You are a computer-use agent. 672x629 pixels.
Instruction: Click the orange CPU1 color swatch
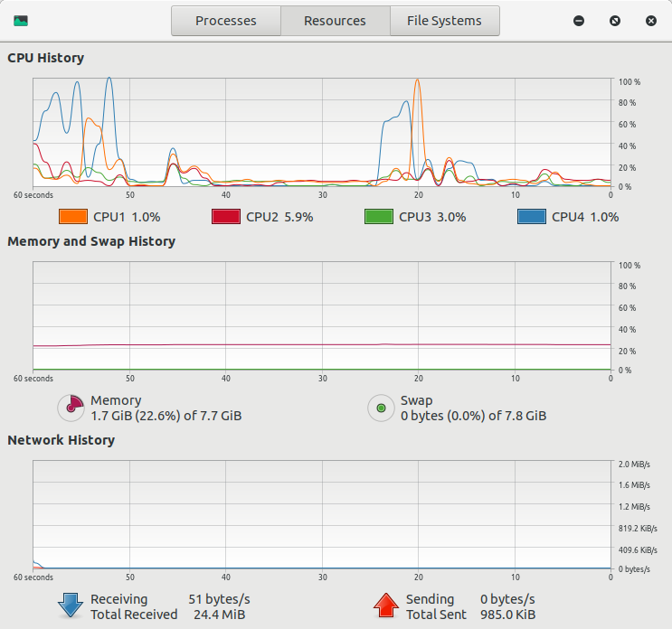(72, 217)
